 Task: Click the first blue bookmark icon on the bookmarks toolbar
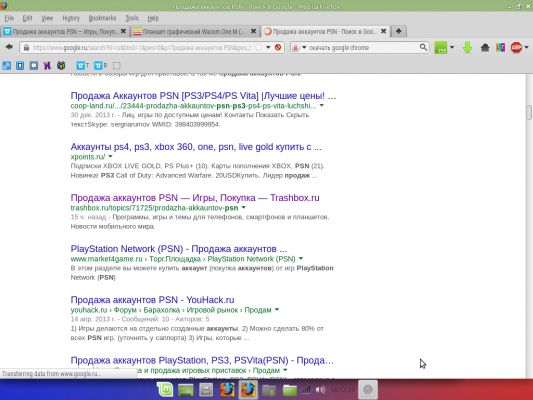click(x=7, y=65)
